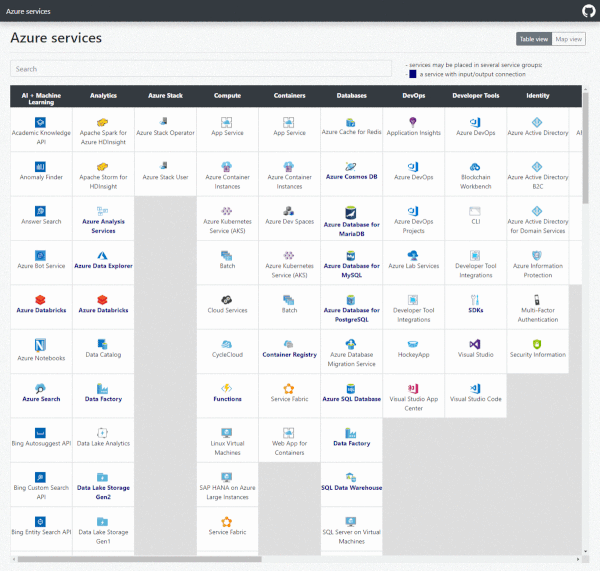Open the HockeyApp icon
600x571 pixels.
point(412,344)
